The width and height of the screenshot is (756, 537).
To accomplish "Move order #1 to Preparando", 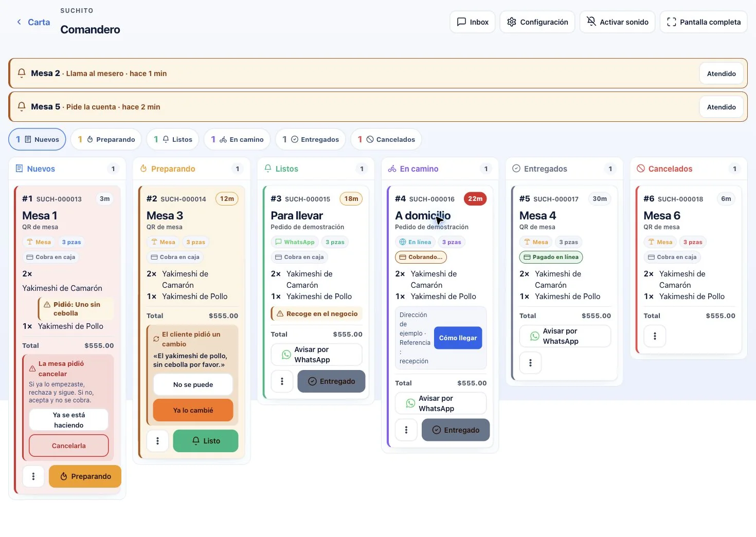I will click(85, 476).
